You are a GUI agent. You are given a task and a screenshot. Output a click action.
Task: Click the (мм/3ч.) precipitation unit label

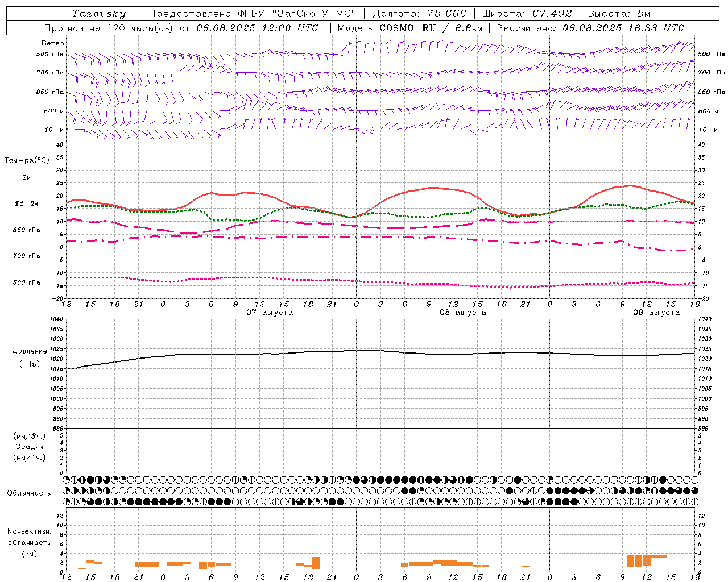tap(30, 436)
